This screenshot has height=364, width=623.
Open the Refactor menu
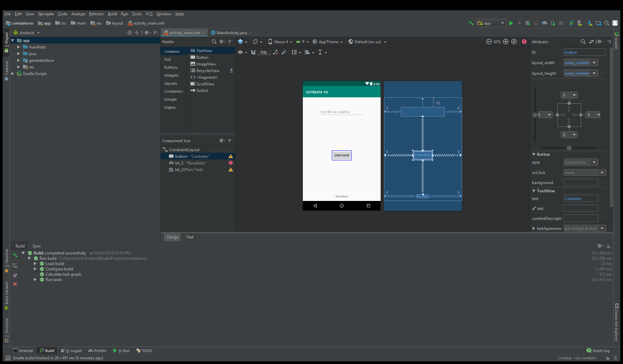point(96,14)
